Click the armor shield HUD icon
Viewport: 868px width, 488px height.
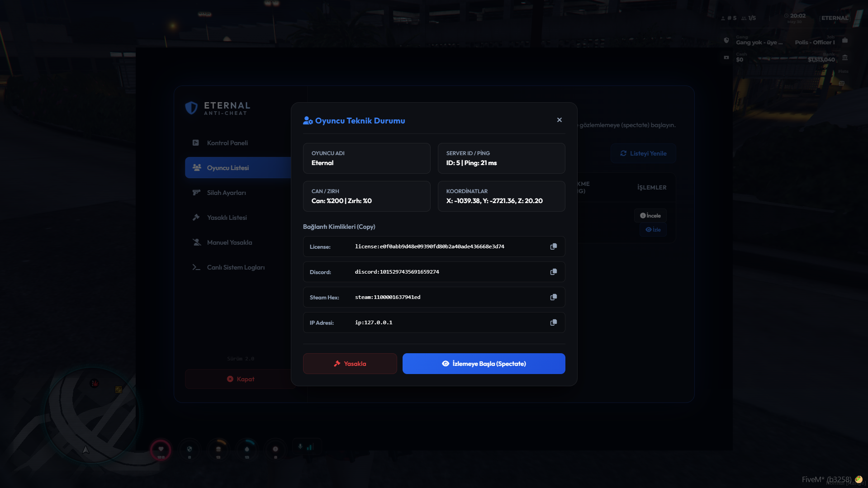pyautogui.click(x=190, y=449)
